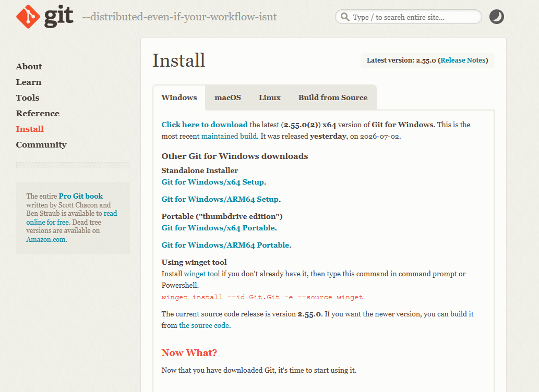This screenshot has height=392, width=539.
Task: Open Reference from the sidebar navigation
Action: [38, 113]
